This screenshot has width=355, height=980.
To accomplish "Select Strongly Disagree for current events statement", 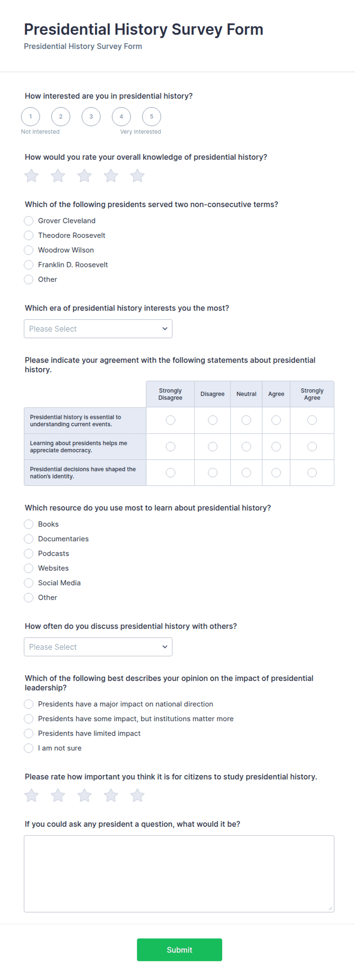I will click(x=170, y=420).
